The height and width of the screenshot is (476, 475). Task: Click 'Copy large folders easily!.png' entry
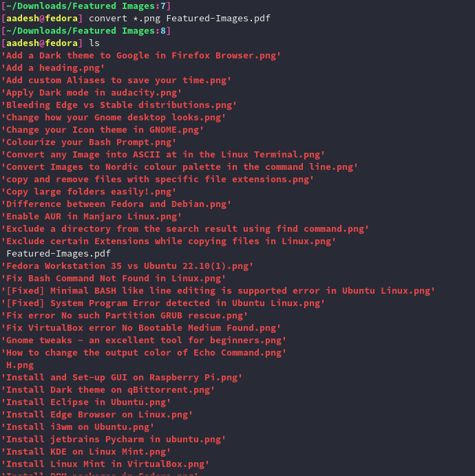(89, 191)
